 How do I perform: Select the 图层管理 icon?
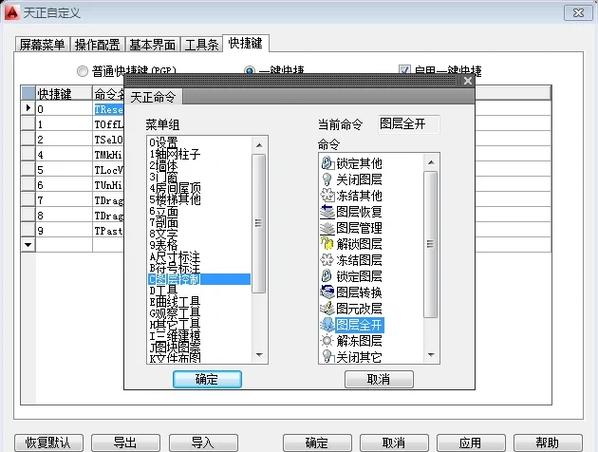click(327, 228)
